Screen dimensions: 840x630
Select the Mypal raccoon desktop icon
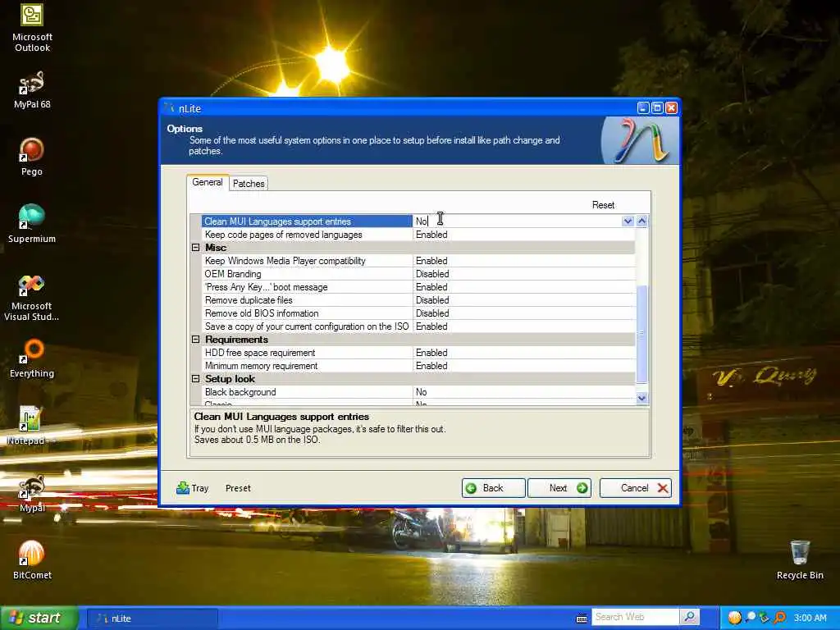pyautogui.click(x=32, y=493)
